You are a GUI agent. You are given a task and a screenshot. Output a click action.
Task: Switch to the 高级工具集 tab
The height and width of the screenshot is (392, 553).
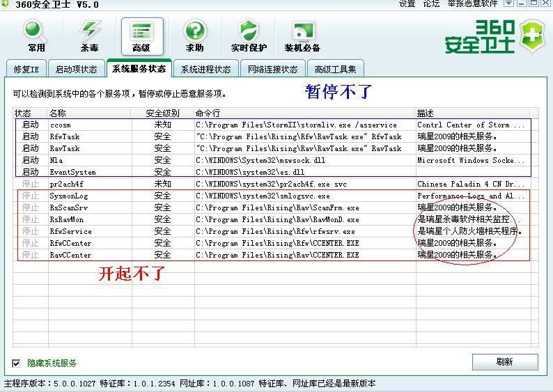pos(335,69)
